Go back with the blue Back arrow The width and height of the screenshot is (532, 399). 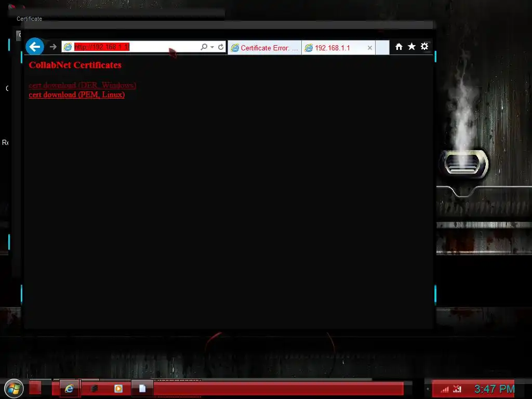[x=35, y=46]
